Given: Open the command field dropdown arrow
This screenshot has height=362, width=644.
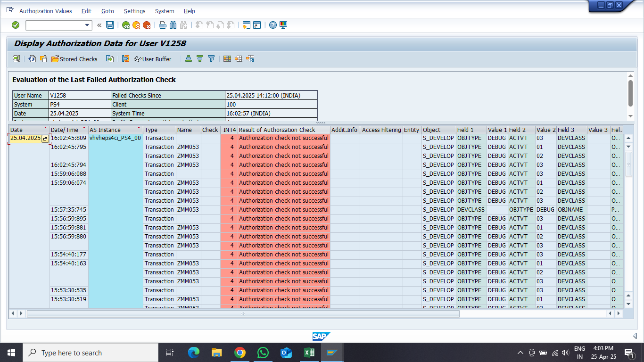Looking at the screenshot, I should pos(87,25).
